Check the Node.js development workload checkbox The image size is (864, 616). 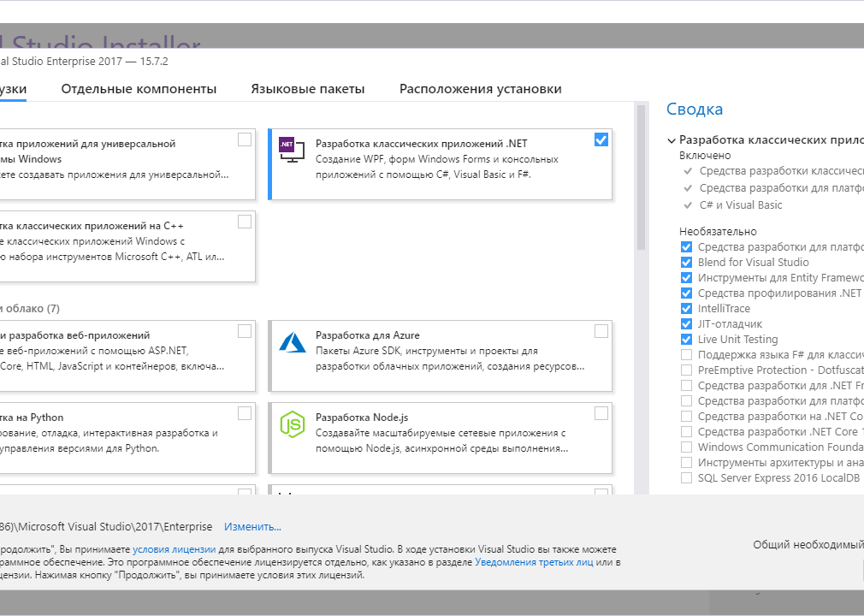[601, 413]
